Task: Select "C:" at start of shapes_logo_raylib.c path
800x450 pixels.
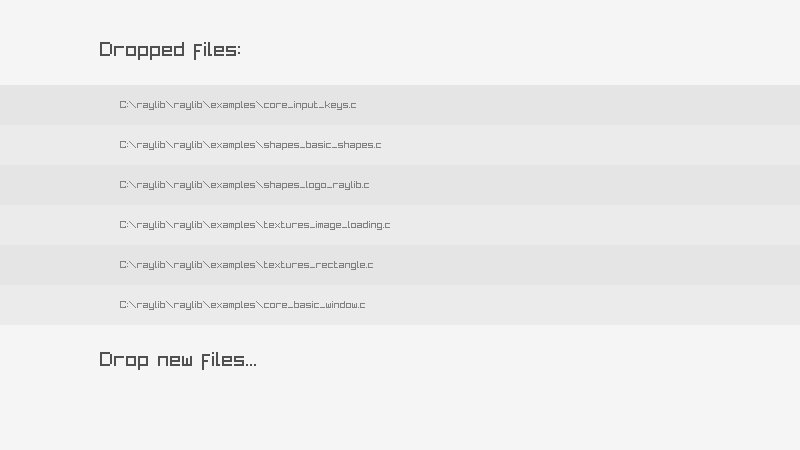Action: pos(125,185)
